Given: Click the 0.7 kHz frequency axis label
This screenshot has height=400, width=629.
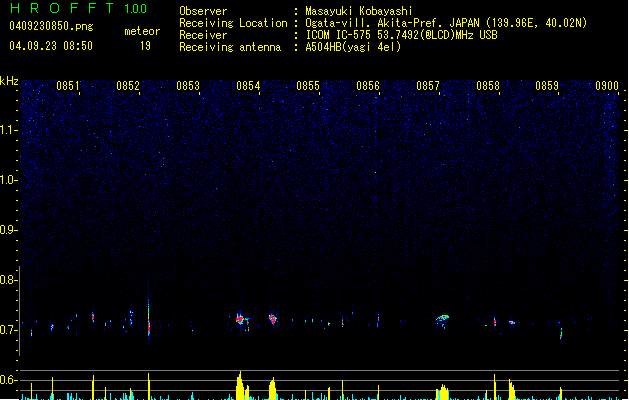Looking at the screenshot, I should point(9,330).
